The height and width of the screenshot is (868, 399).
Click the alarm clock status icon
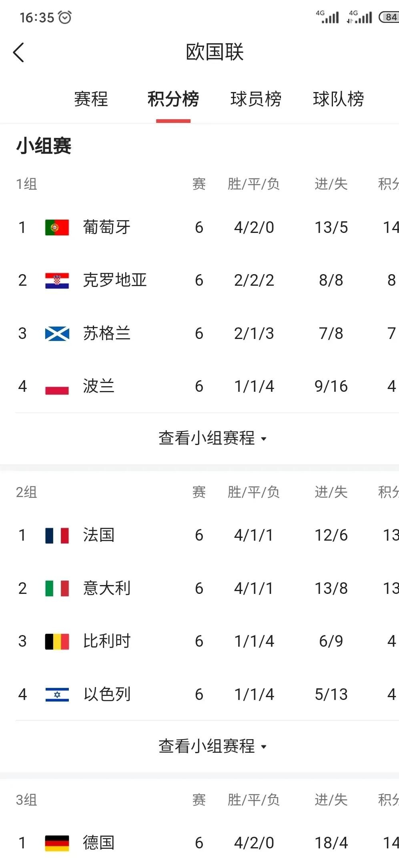(x=64, y=17)
